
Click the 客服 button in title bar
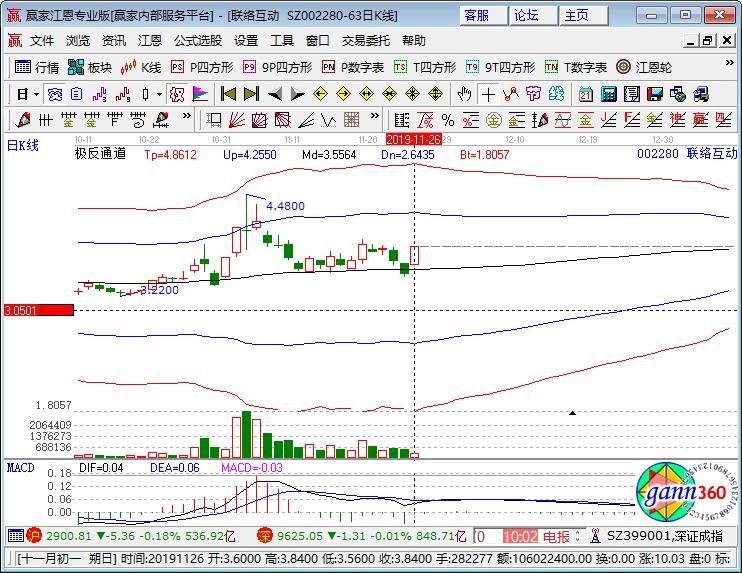point(483,16)
